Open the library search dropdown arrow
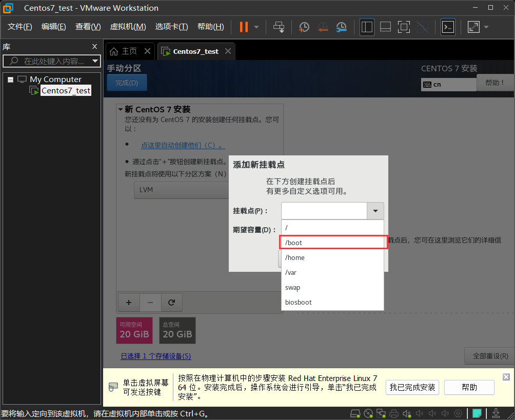 click(95, 61)
